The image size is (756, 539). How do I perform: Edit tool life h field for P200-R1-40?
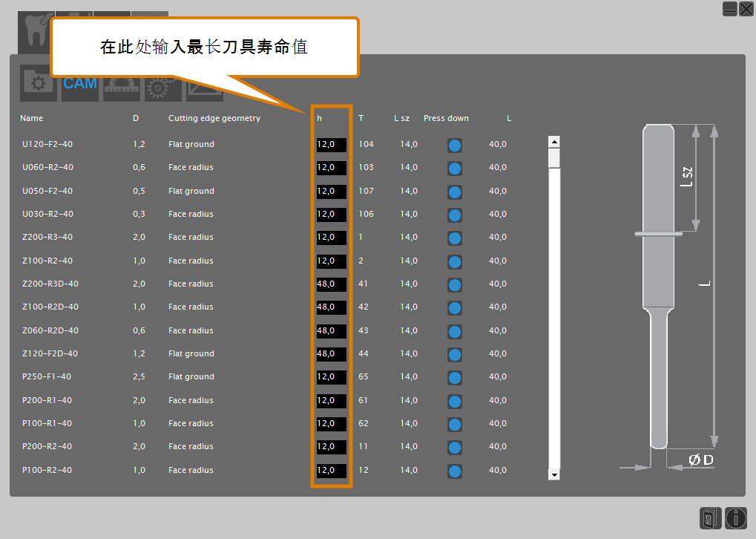tap(331, 401)
